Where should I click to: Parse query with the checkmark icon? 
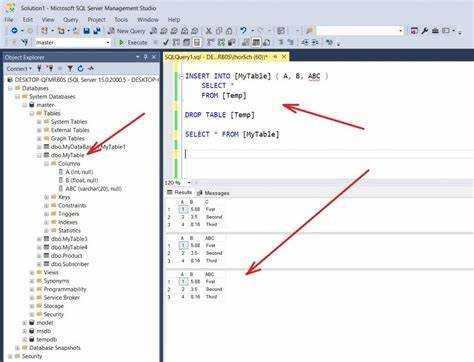coord(166,42)
